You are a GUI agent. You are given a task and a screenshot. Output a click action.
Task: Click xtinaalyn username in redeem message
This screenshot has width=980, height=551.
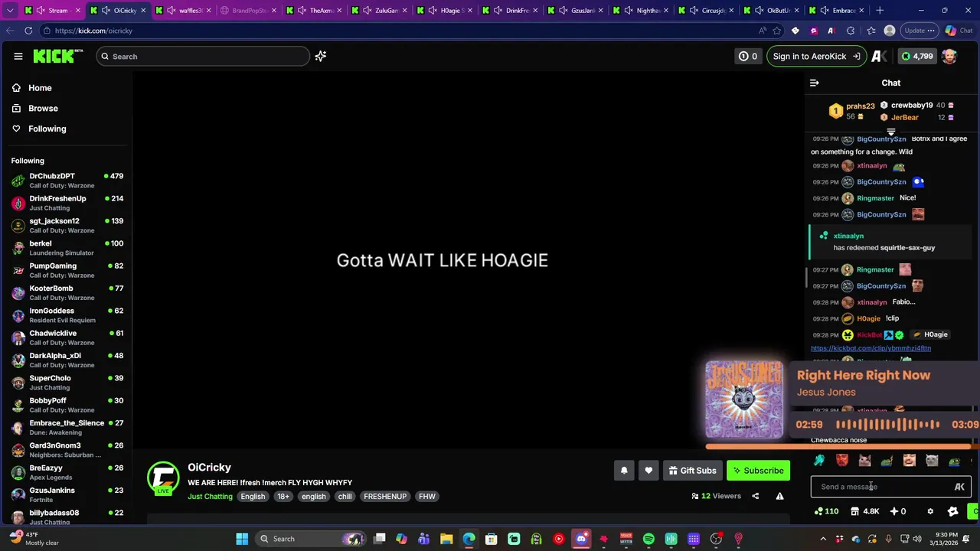click(x=848, y=236)
